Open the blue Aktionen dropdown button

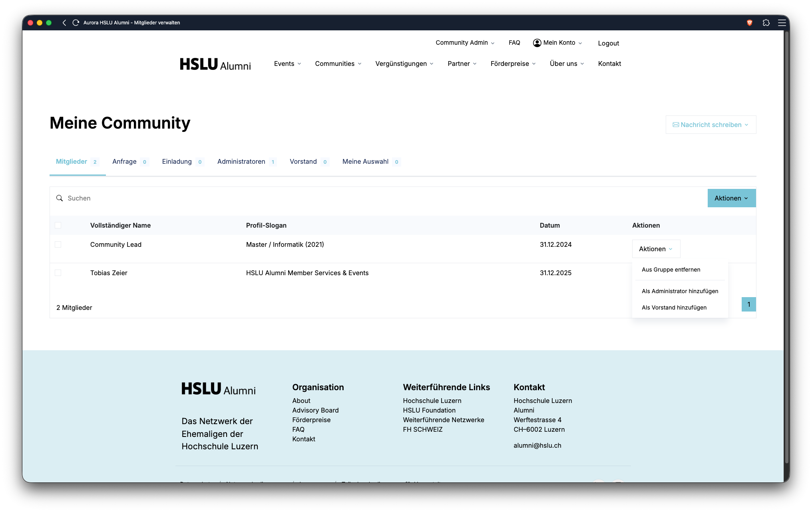tap(731, 198)
